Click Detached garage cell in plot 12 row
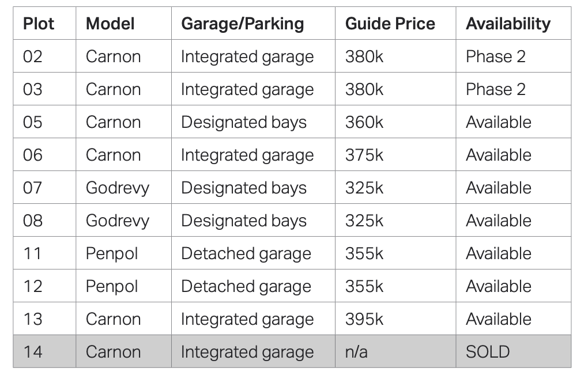The height and width of the screenshot is (387, 588). (246, 286)
